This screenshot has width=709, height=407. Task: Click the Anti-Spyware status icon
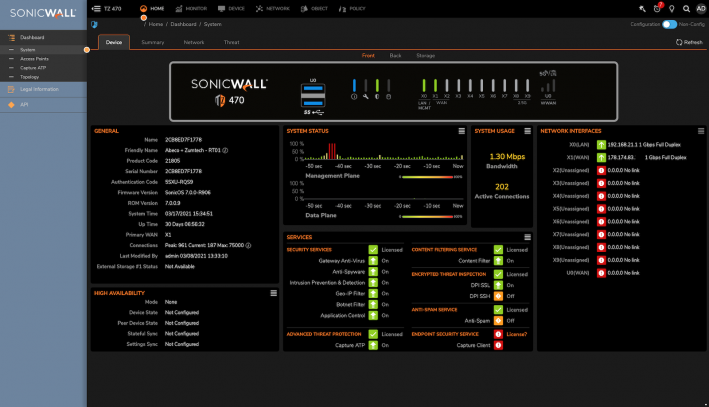pyautogui.click(x=373, y=272)
